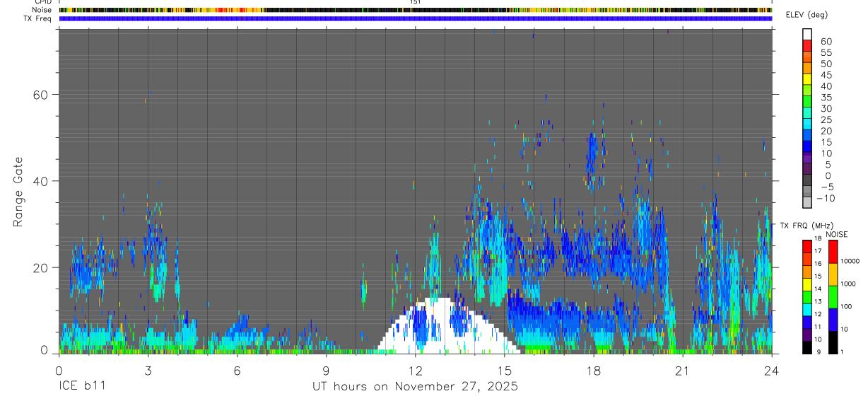The height and width of the screenshot is (401, 868).
Task: Select the cyan 25-degree elevation colorbar segment
Action: point(807,124)
